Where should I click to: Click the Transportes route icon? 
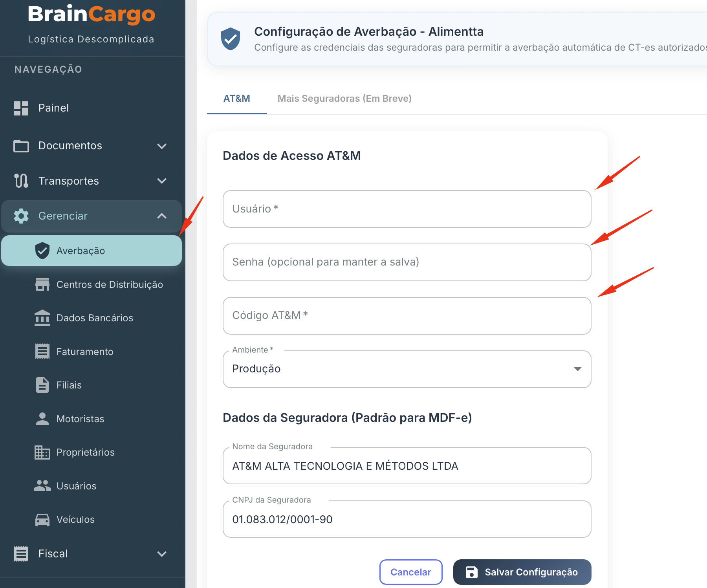tap(21, 181)
